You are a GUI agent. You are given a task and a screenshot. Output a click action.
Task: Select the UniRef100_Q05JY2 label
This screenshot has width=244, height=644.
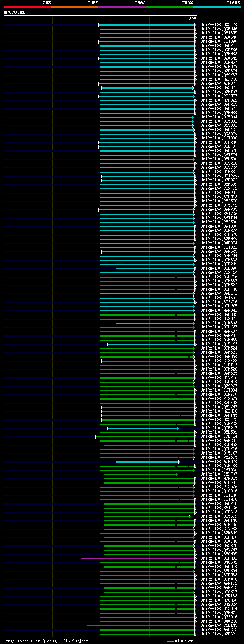219,344
